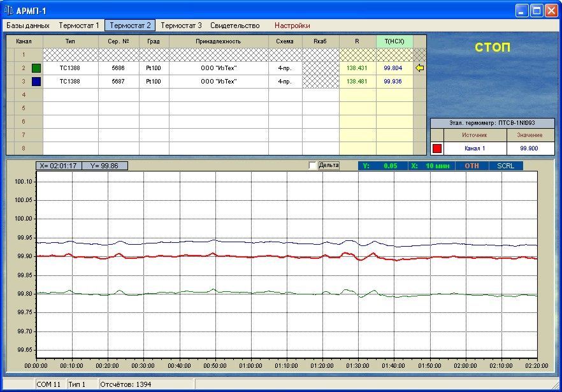
Task: Click the red swatch of the reference thermometer
Action: pos(437,149)
